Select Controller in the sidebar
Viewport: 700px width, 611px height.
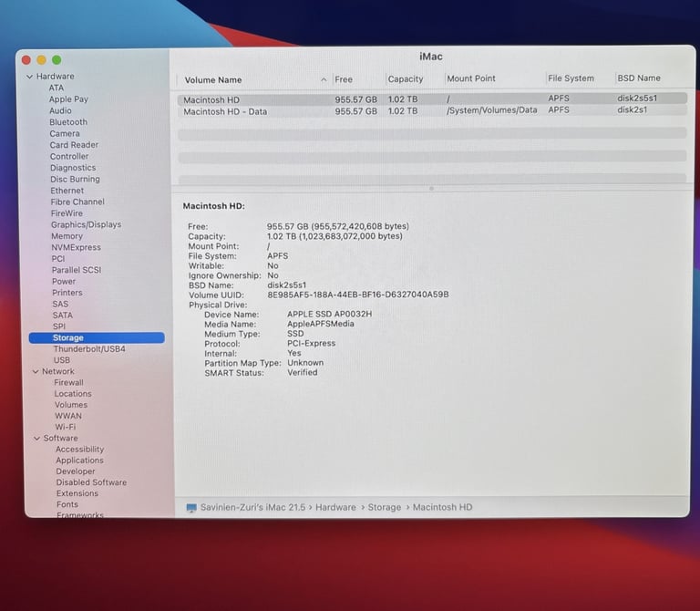coord(69,156)
